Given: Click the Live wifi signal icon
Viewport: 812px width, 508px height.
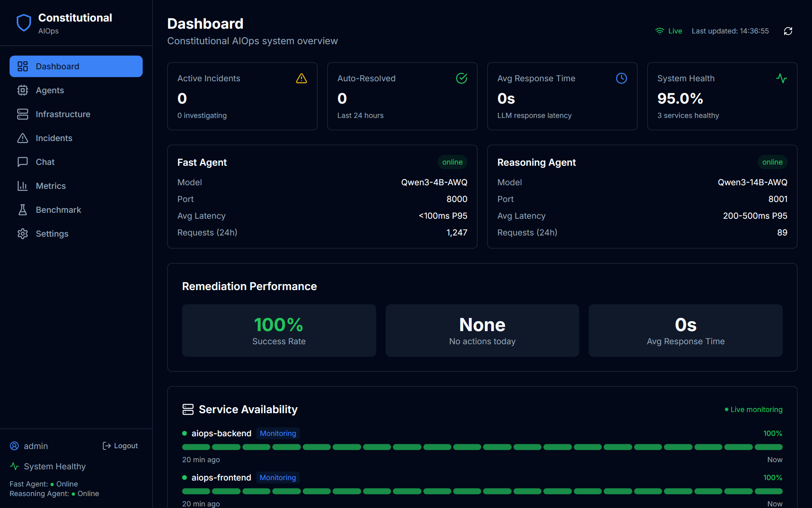Looking at the screenshot, I should (660, 31).
